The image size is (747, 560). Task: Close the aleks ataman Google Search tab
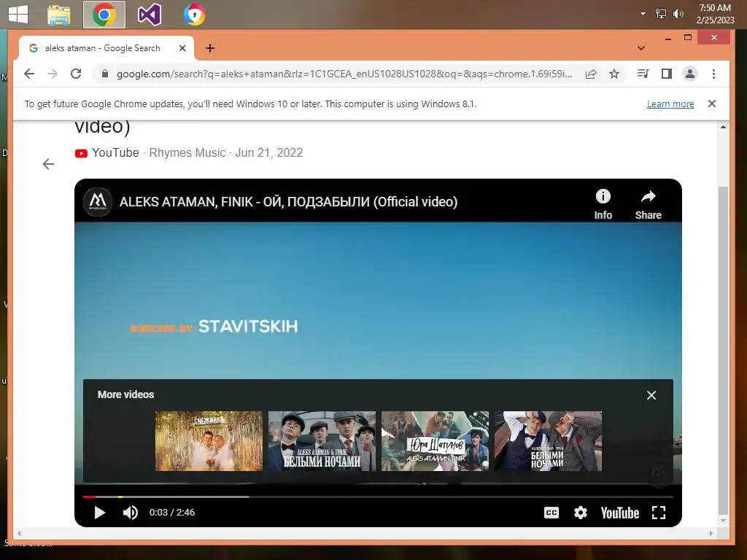tap(182, 48)
